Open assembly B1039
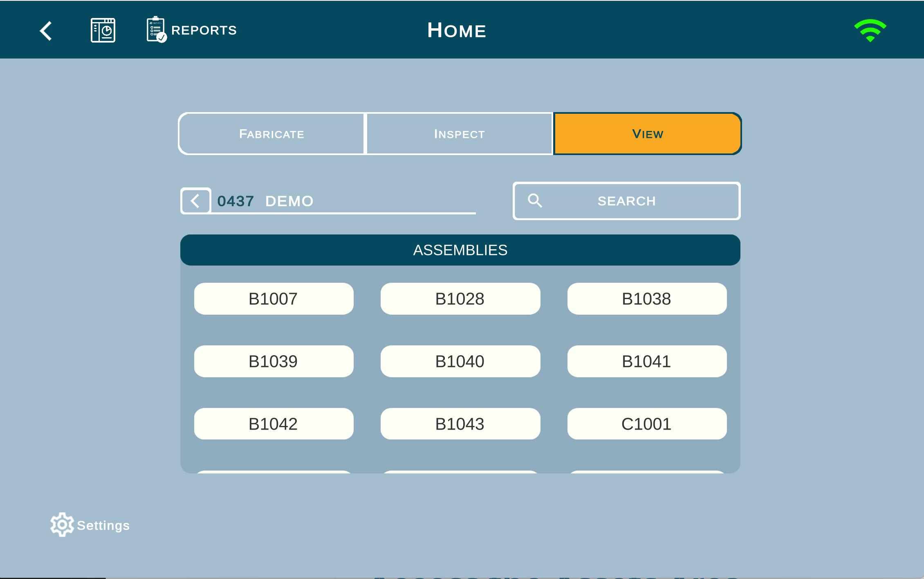Image resolution: width=924 pixels, height=579 pixels. coord(273,361)
